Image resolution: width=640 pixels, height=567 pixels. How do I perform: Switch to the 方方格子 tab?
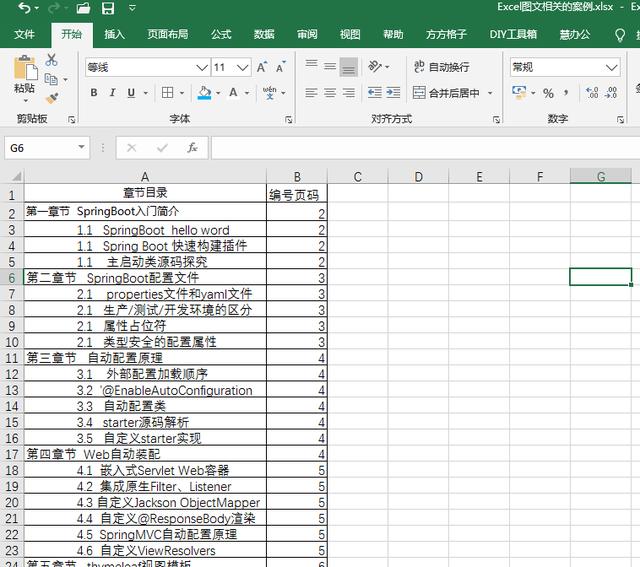click(x=446, y=34)
